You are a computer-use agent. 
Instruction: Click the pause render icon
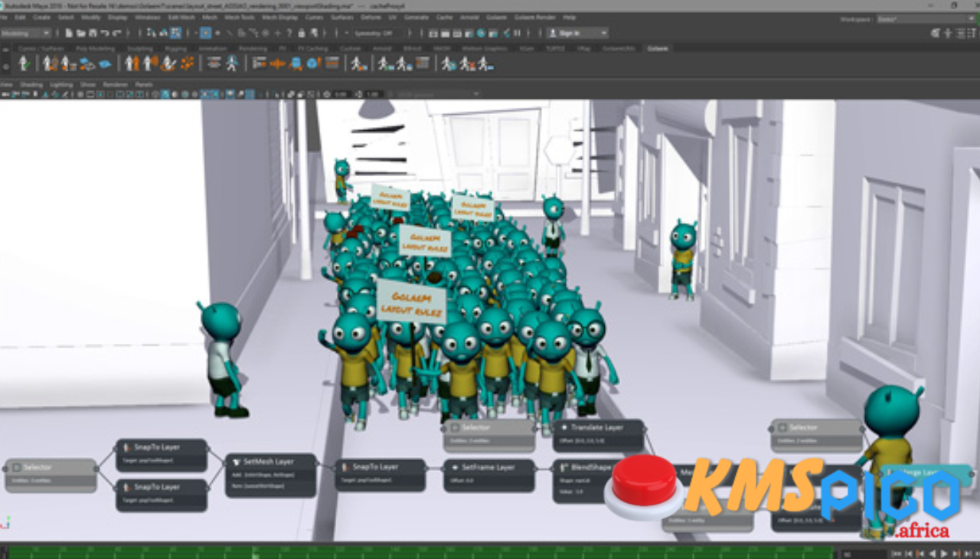518,33
